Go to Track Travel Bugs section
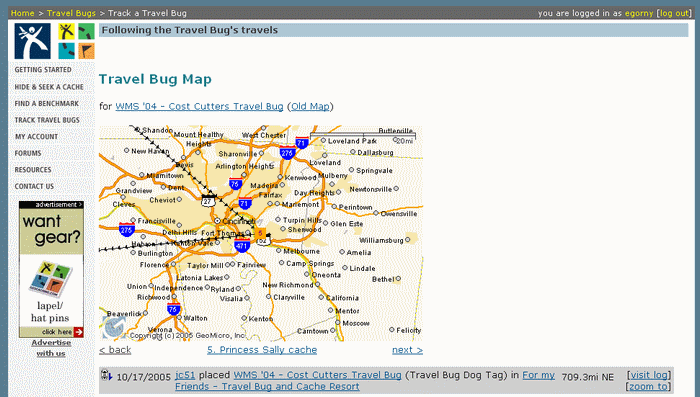 [47, 120]
